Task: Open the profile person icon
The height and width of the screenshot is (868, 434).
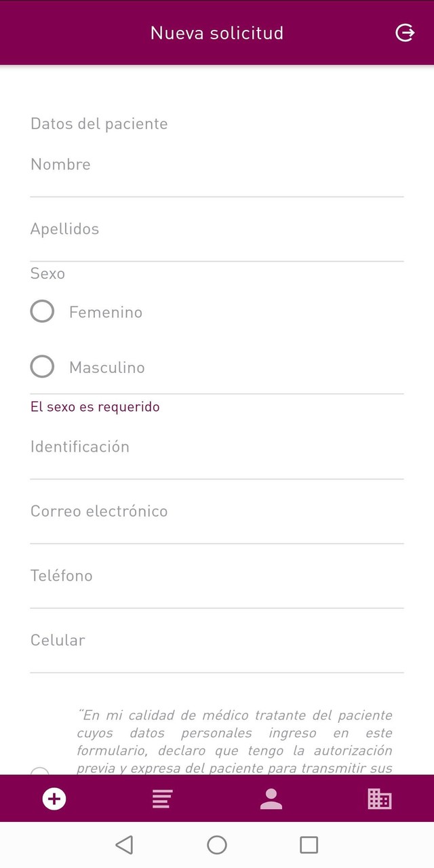Action: pyautogui.click(x=271, y=799)
